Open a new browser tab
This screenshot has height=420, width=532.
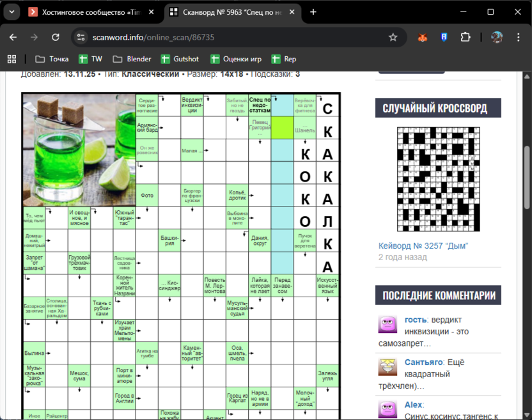313,12
